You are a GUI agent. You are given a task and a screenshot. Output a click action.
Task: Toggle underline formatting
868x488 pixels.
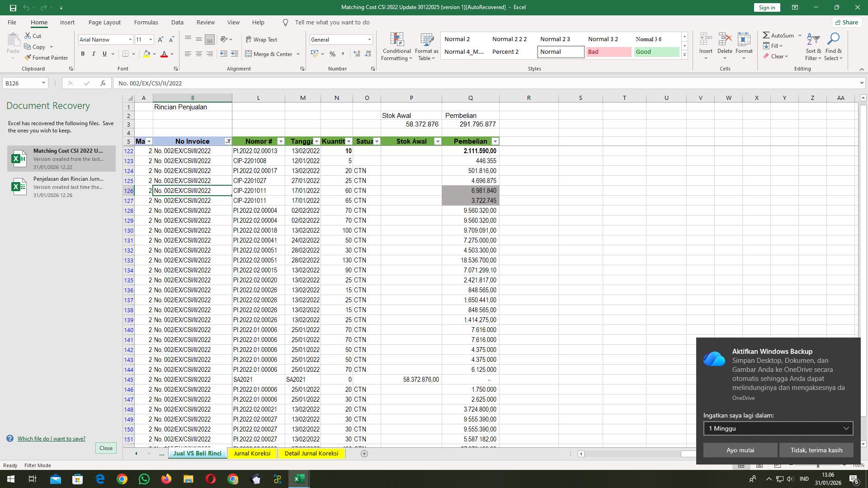click(x=104, y=54)
